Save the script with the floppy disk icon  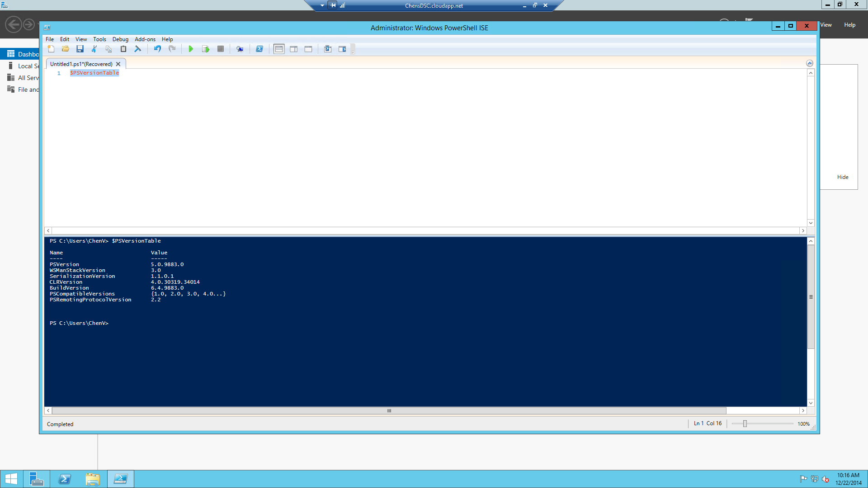(x=80, y=49)
